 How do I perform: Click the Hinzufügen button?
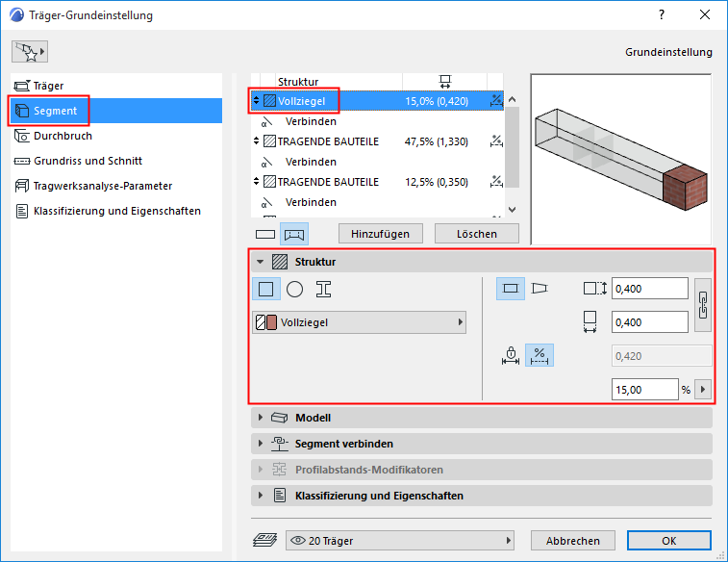coord(381,234)
